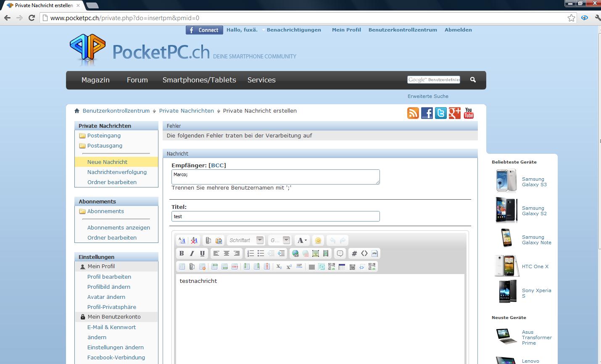Open the Nachrichtenverfolgung link

coord(117,172)
